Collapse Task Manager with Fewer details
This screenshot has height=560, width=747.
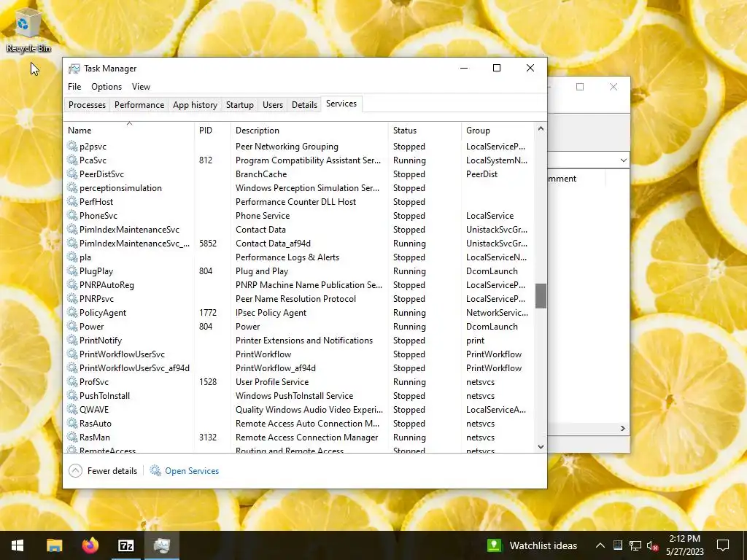click(103, 471)
